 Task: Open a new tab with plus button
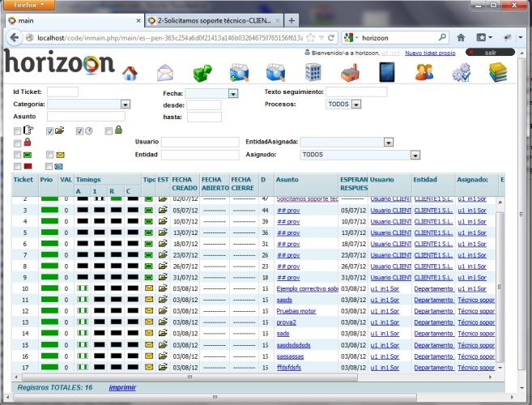point(292,21)
